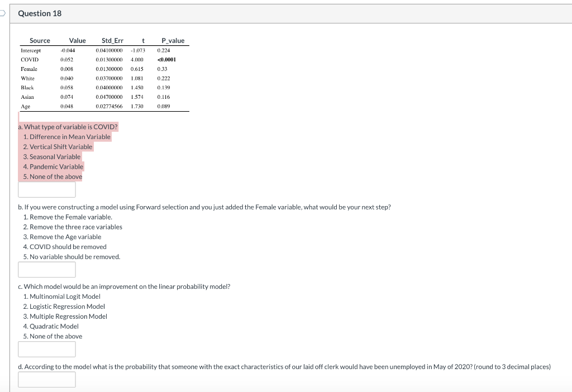Click the Pandemic Variable option
The height and width of the screenshot is (392, 572).
tap(54, 166)
